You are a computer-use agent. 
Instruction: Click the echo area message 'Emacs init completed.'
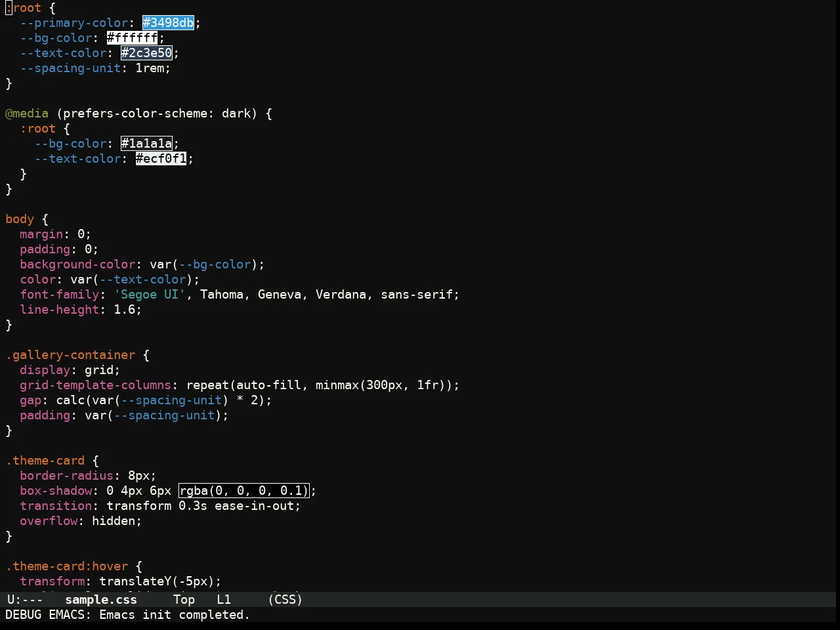[175, 615]
